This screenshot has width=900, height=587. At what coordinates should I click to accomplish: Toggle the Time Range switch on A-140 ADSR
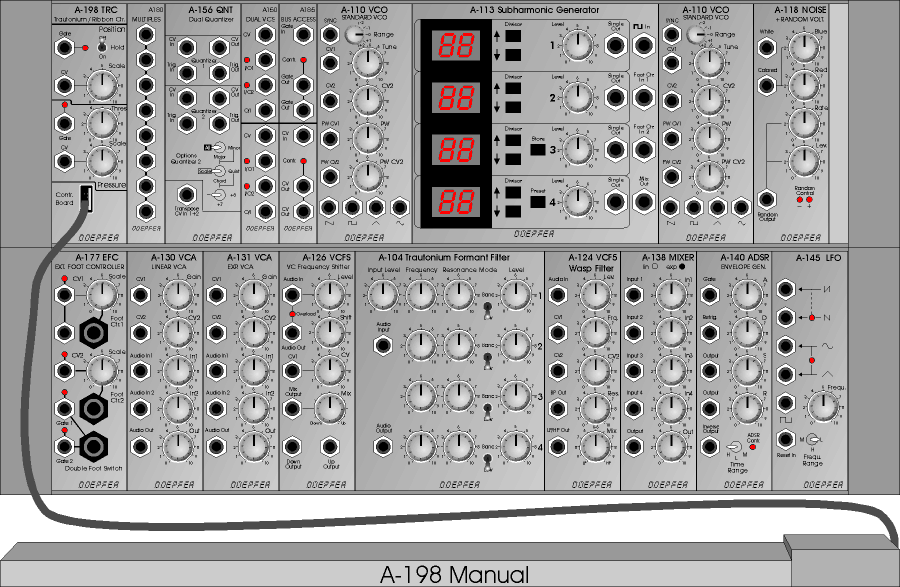pos(735,447)
